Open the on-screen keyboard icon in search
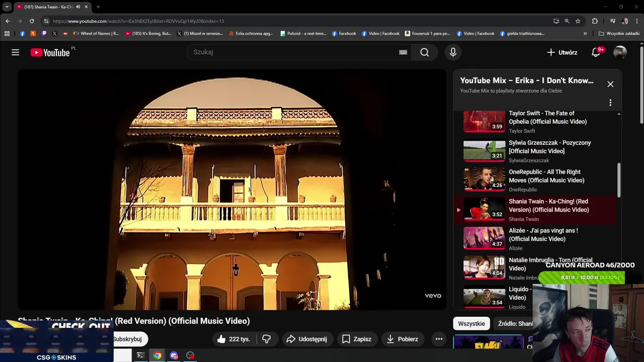The width and height of the screenshot is (644, 362). (403, 52)
